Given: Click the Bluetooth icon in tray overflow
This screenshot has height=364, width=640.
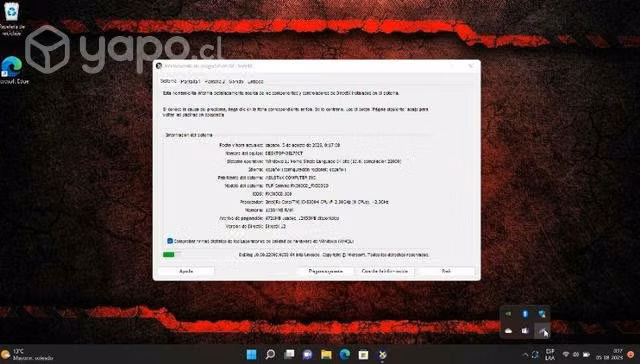Looking at the screenshot, I should click(525, 314).
